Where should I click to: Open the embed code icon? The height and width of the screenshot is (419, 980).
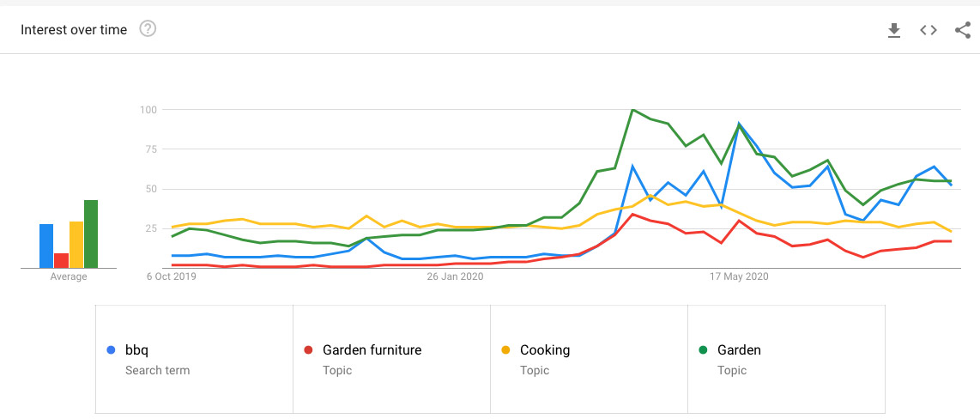(929, 30)
